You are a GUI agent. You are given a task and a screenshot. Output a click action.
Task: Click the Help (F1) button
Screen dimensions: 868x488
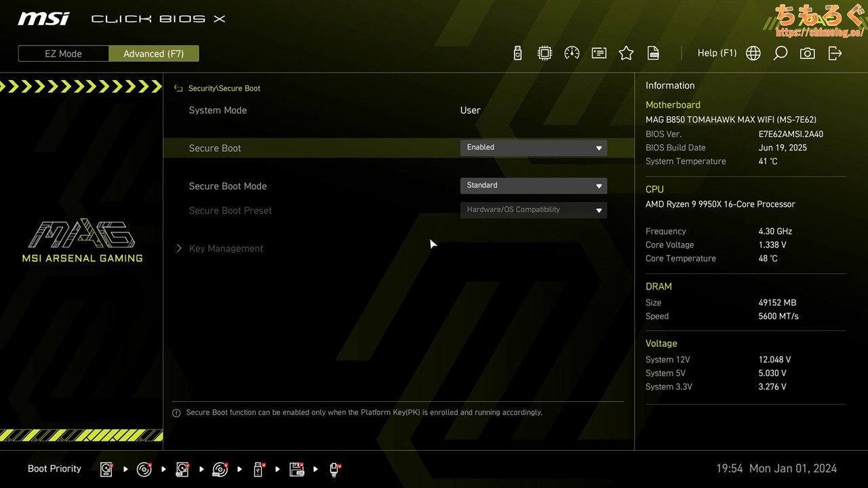click(x=716, y=53)
